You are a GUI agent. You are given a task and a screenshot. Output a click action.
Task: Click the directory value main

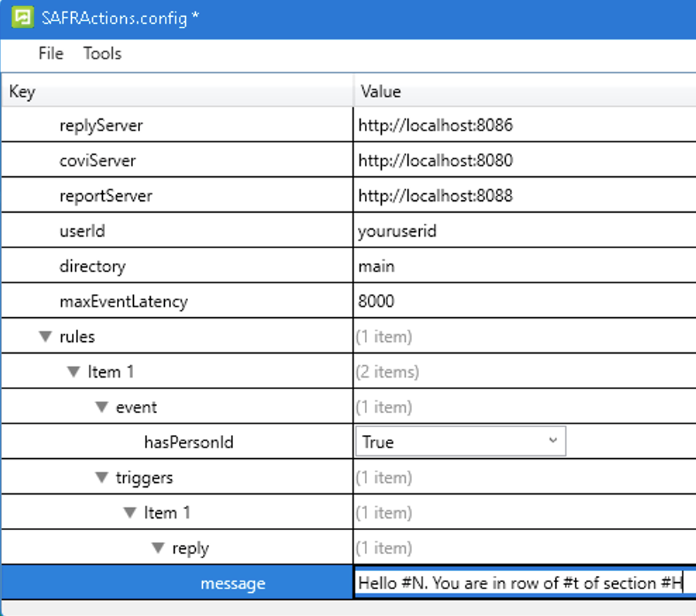376,266
